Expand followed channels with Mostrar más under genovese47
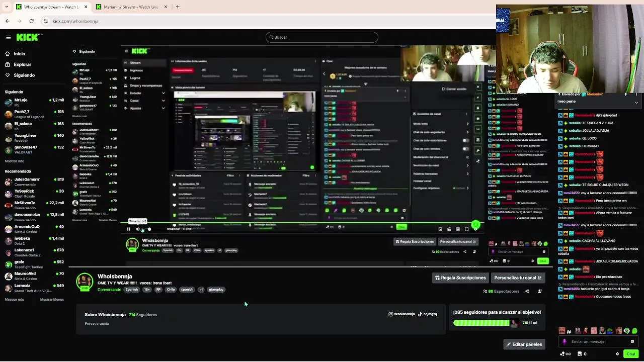The height and width of the screenshot is (362, 644). pyautogui.click(x=15, y=161)
